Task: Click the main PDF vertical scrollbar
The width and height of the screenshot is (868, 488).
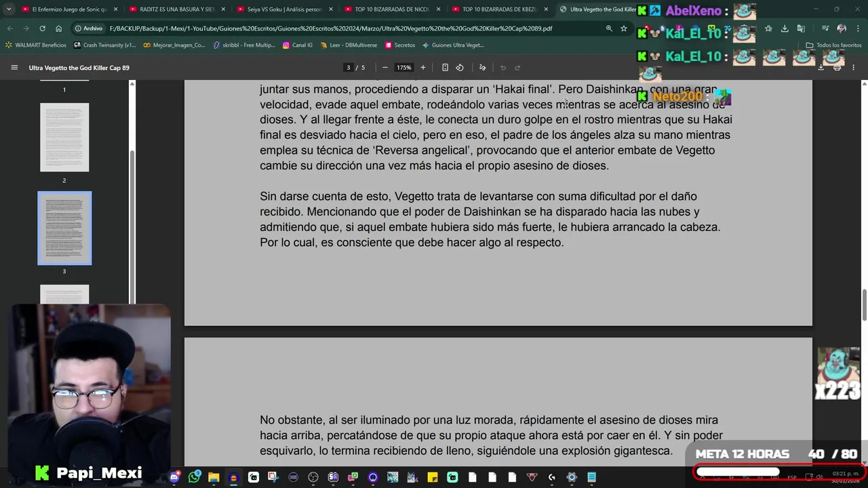Action: (864, 306)
